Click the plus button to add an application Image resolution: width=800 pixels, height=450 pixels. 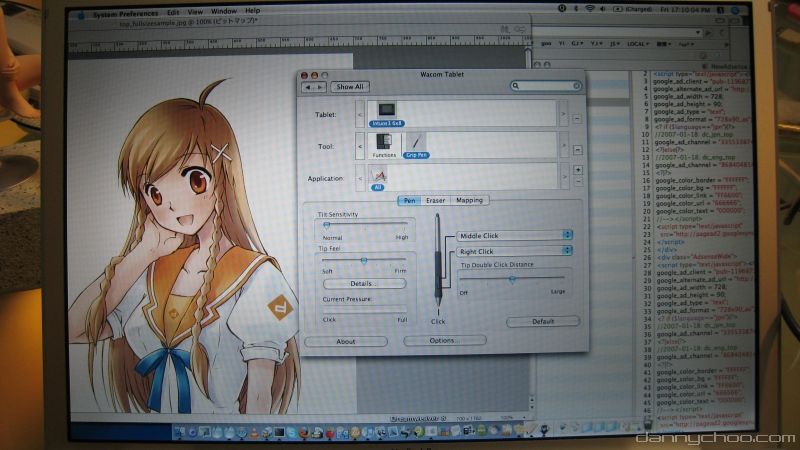point(578,170)
